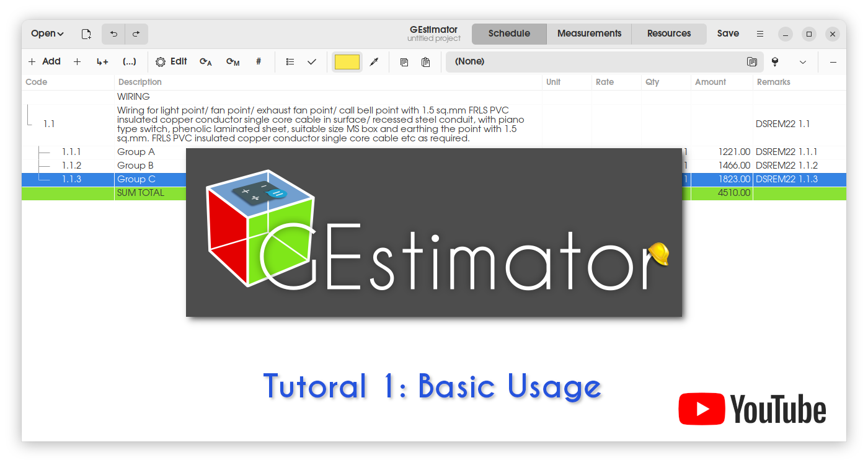Click the refresh M icon
The height and width of the screenshot is (465, 868).
(x=232, y=61)
